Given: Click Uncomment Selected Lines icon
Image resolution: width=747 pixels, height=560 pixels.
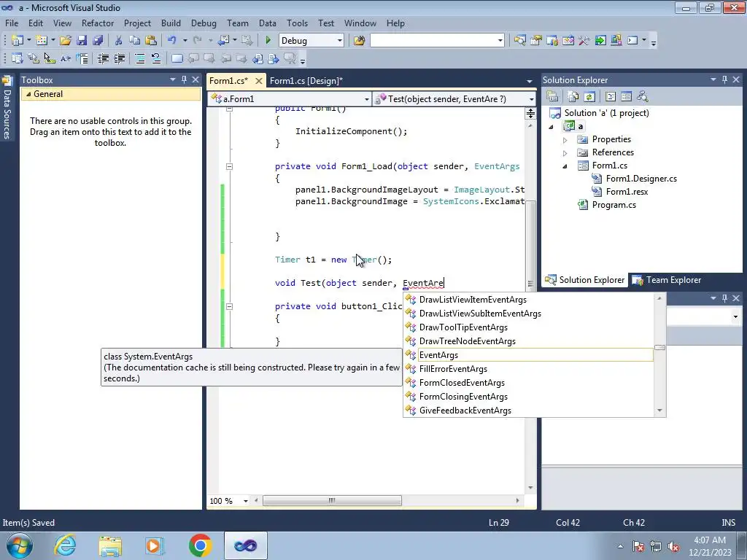Looking at the screenshot, I should coord(156,58).
